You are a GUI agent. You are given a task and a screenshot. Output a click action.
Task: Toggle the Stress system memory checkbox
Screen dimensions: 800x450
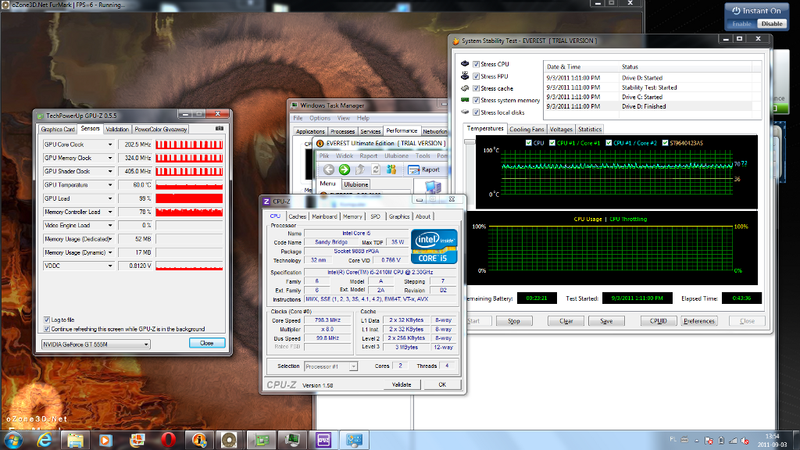[x=476, y=101]
